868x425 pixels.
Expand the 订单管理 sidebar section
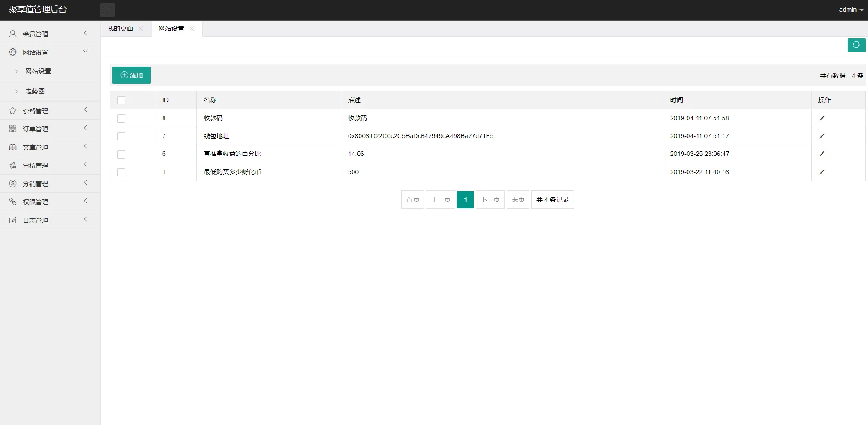(x=36, y=129)
